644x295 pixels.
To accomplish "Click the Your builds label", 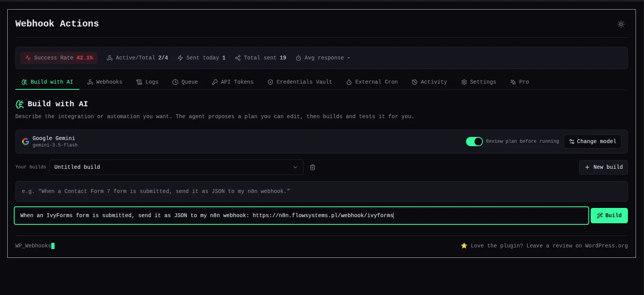I will pos(31,167).
